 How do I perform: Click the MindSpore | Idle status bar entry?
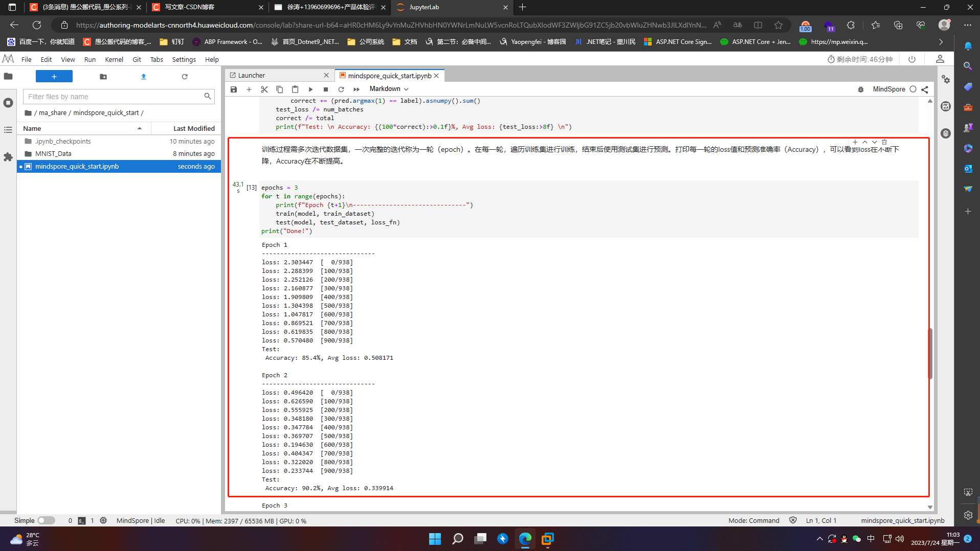pyautogui.click(x=141, y=520)
